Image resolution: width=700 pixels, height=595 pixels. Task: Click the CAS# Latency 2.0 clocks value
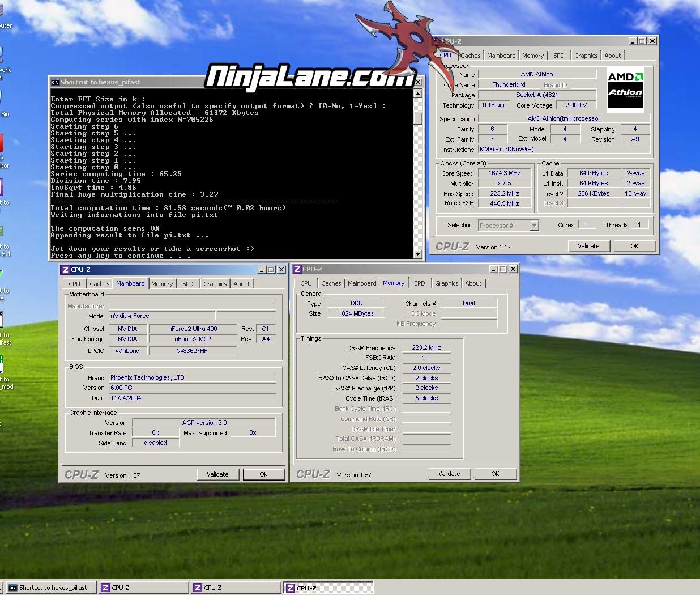point(426,368)
